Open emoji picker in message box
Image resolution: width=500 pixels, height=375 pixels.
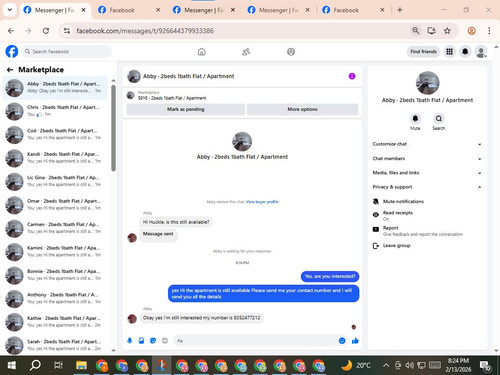(x=342, y=341)
